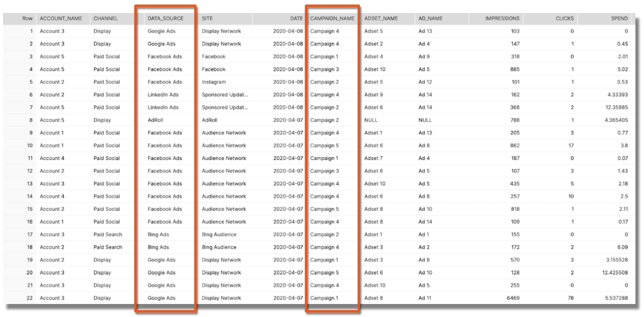Image resolution: width=644 pixels, height=317 pixels.
Task: Select Adset 2 in row 2
Action: click(x=373, y=44)
